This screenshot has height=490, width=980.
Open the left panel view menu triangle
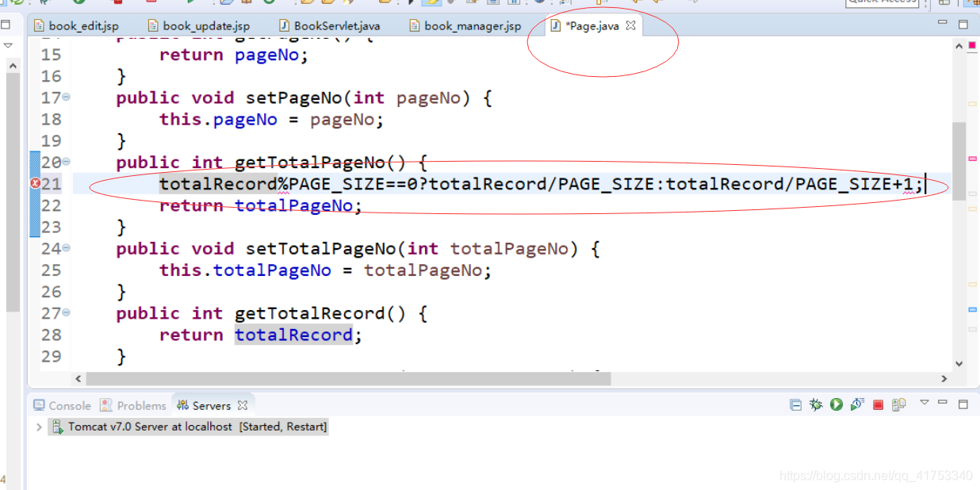9,45
